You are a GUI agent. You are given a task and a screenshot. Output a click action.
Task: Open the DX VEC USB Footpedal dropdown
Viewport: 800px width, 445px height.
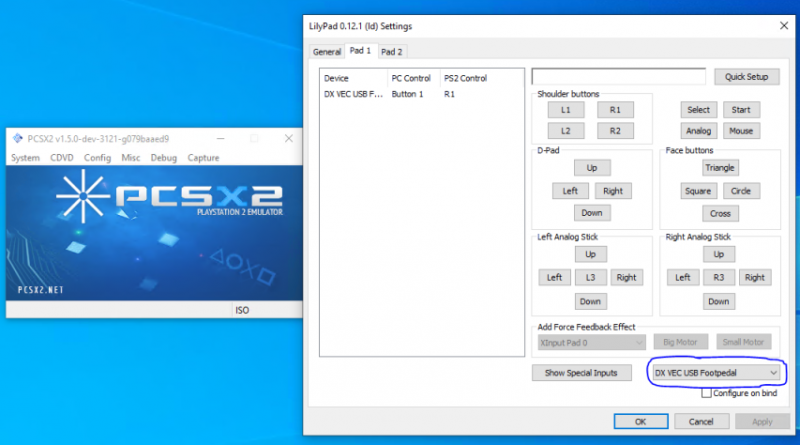[x=715, y=372]
